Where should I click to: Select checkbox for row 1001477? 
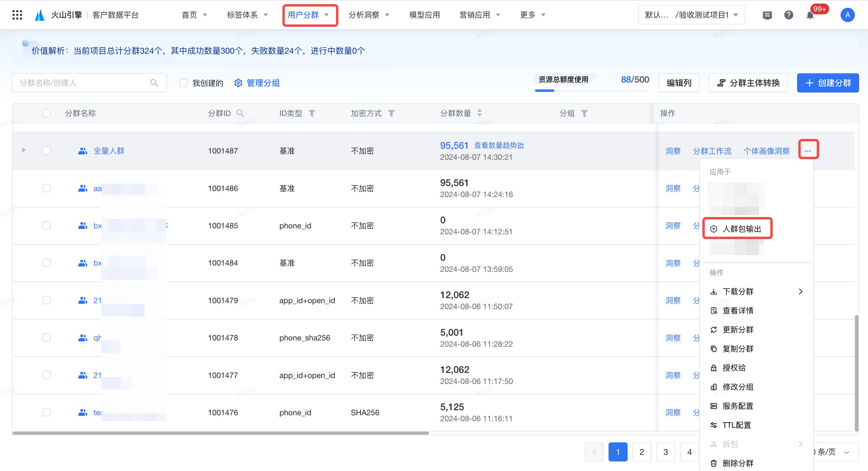click(46, 375)
